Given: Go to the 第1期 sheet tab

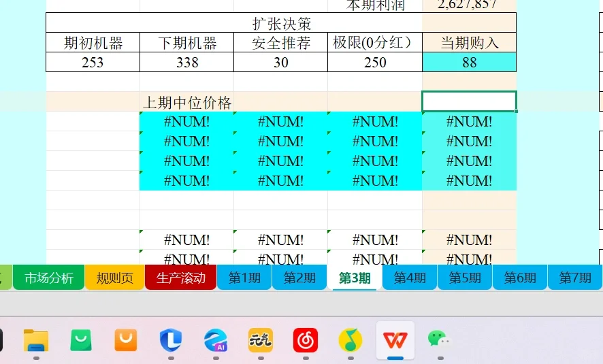Looking at the screenshot, I should tap(244, 277).
